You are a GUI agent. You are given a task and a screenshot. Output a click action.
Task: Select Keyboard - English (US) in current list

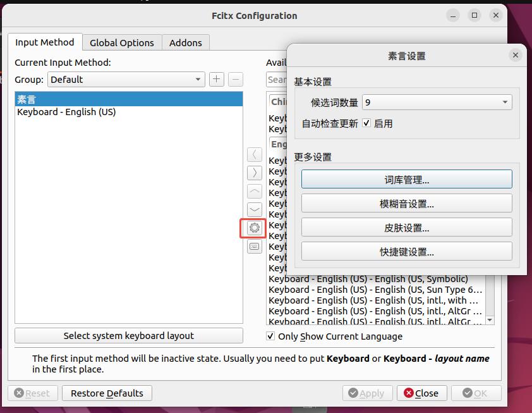point(129,112)
